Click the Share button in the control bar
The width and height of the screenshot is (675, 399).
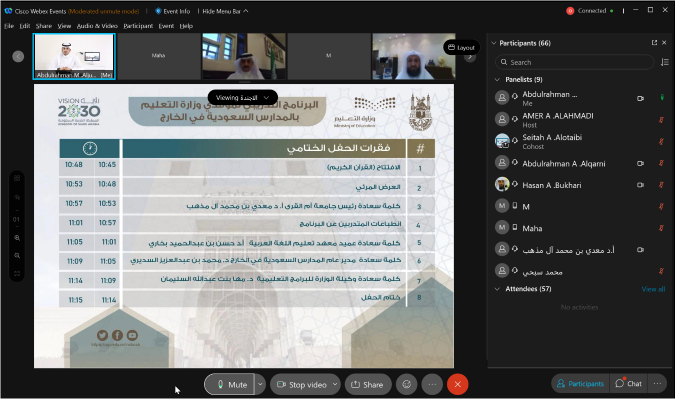click(x=368, y=384)
